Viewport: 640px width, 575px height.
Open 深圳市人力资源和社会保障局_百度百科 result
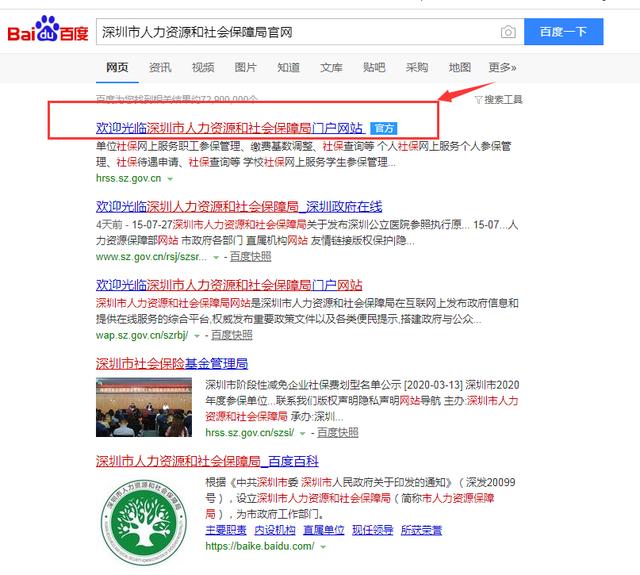tap(207, 461)
